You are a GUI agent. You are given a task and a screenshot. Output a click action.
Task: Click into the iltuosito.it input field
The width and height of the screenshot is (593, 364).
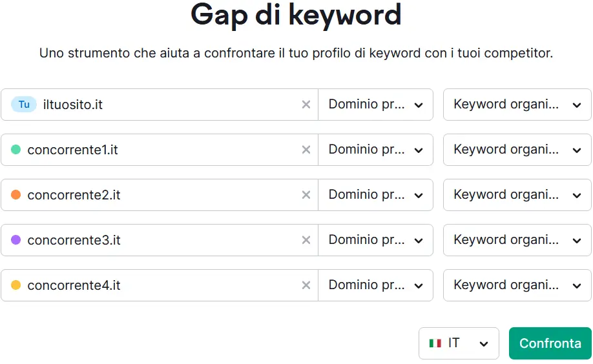click(168, 105)
